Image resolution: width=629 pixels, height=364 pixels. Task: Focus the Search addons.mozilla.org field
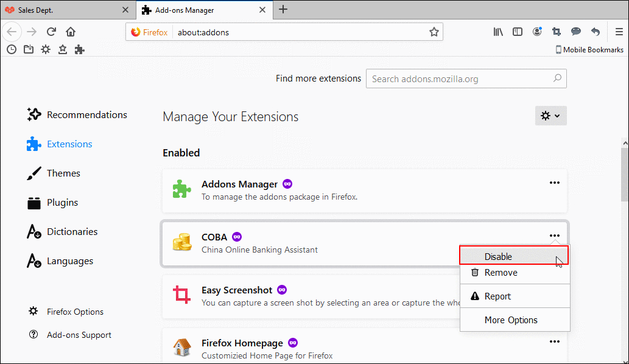point(466,79)
